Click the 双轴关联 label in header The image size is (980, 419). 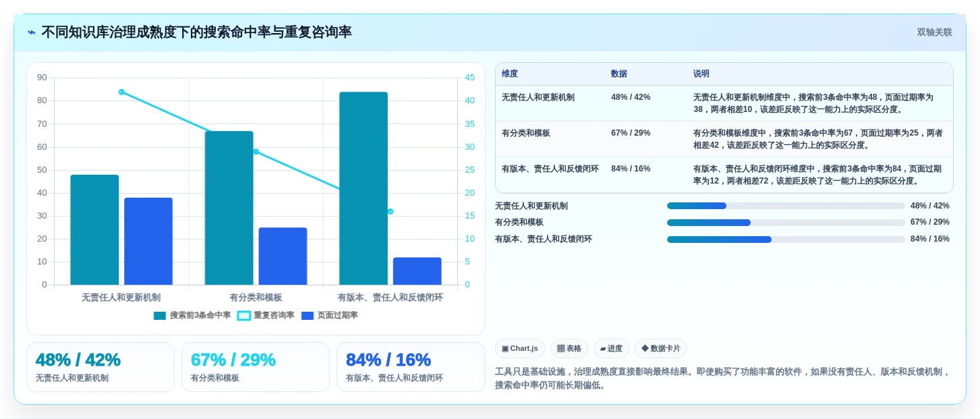(x=934, y=32)
